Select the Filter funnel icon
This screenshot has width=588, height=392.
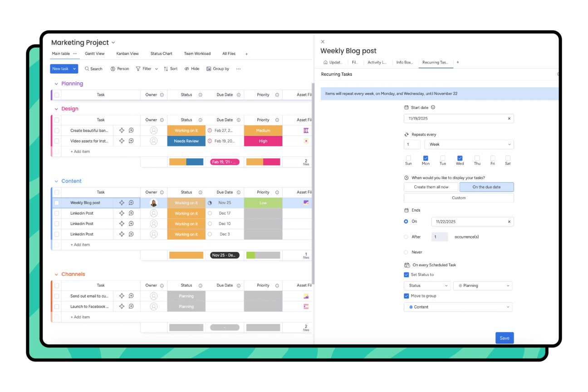pyautogui.click(x=139, y=69)
